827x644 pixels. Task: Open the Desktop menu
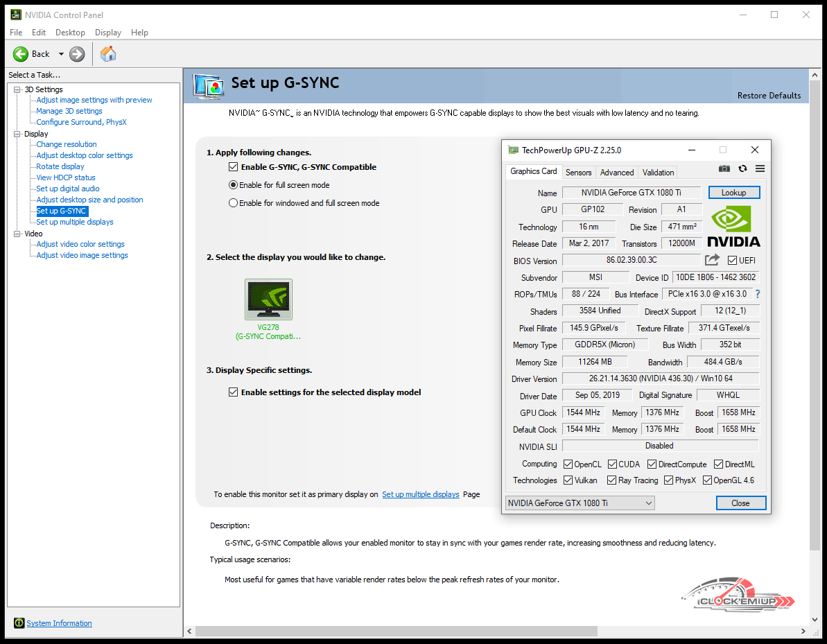[70, 33]
